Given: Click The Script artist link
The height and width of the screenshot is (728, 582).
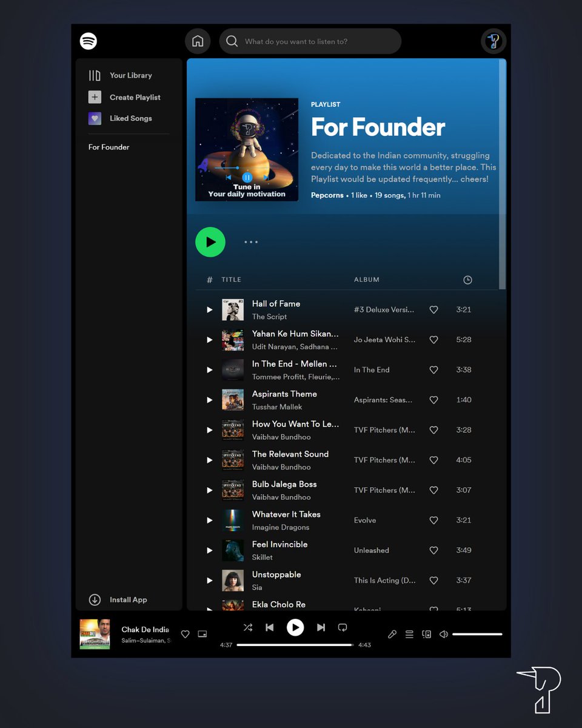Looking at the screenshot, I should point(270,317).
